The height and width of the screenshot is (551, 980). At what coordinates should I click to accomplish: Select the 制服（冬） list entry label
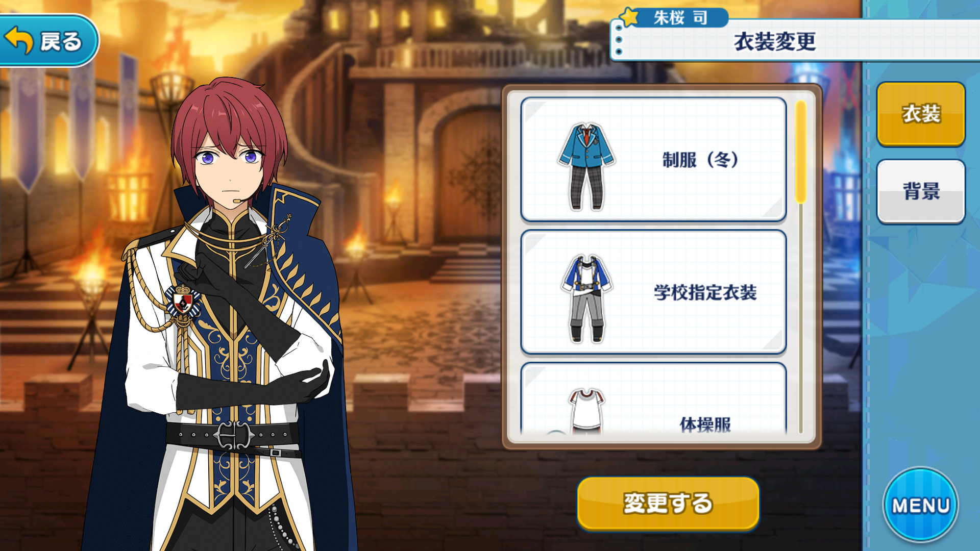click(x=700, y=160)
